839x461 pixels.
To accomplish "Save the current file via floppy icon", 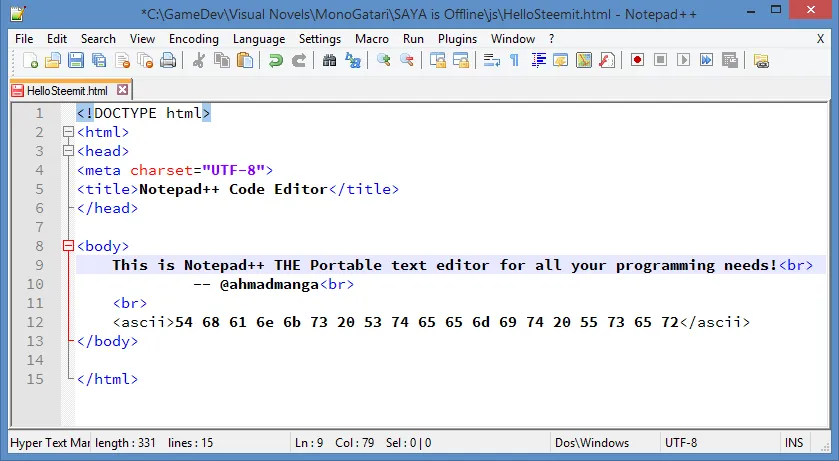I will [76, 60].
